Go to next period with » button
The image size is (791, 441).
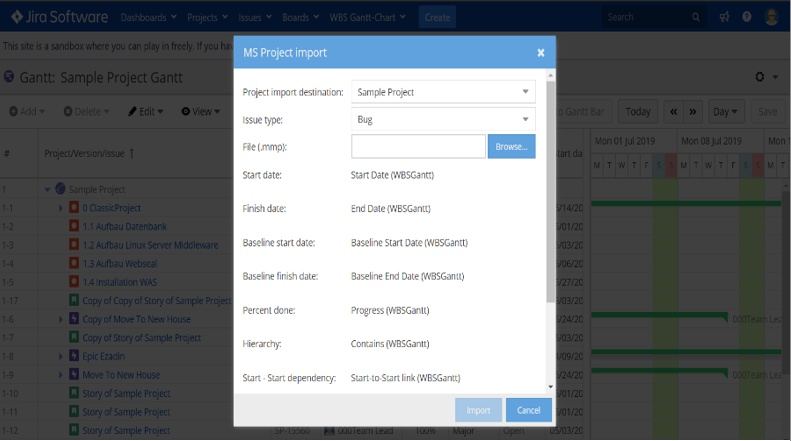(x=693, y=112)
